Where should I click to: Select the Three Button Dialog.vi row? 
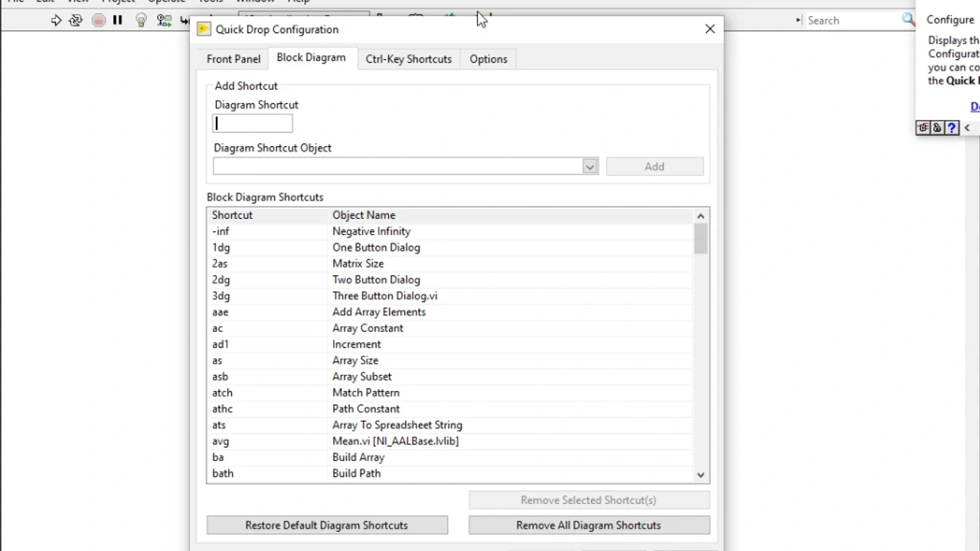point(450,295)
